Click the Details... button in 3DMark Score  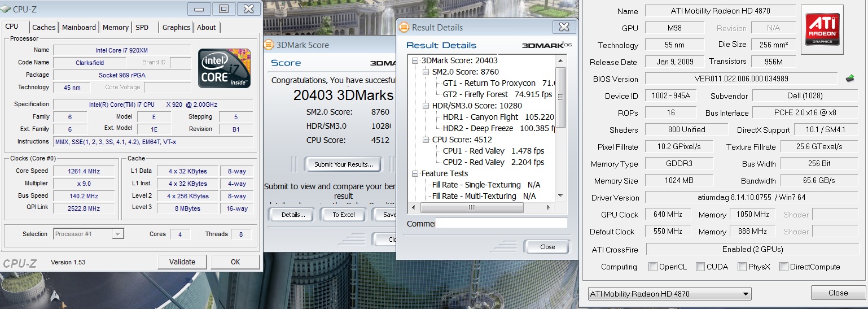(290, 215)
